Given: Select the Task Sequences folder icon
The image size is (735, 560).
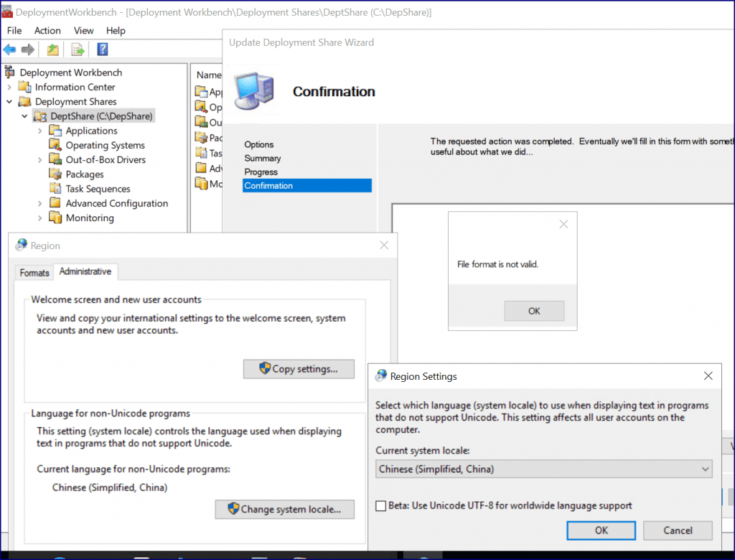Looking at the screenshot, I should coord(55,189).
